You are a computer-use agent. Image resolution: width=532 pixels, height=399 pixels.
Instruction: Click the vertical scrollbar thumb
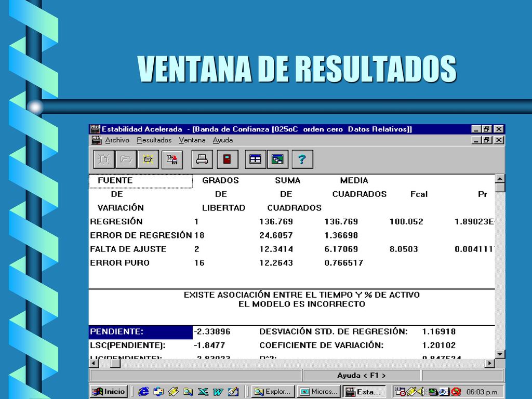(500, 188)
